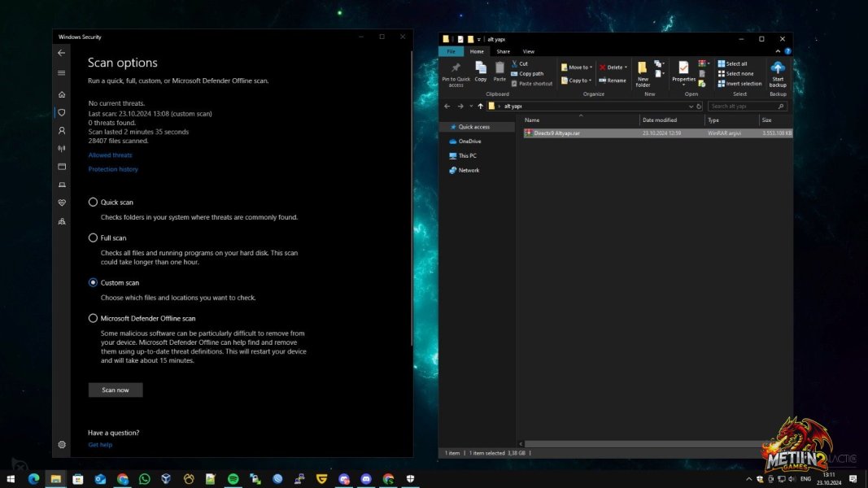868x488 pixels.
Task: Click Cut in the Clipboard group
Action: (520, 63)
